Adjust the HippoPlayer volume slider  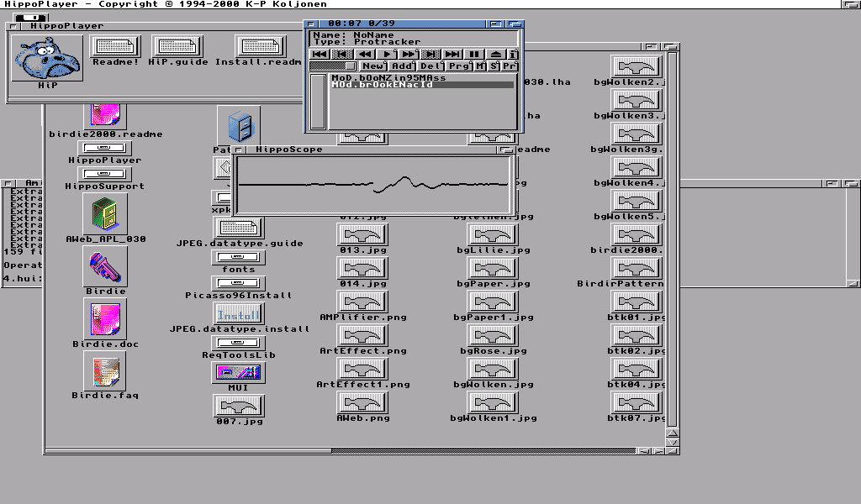point(333,66)
